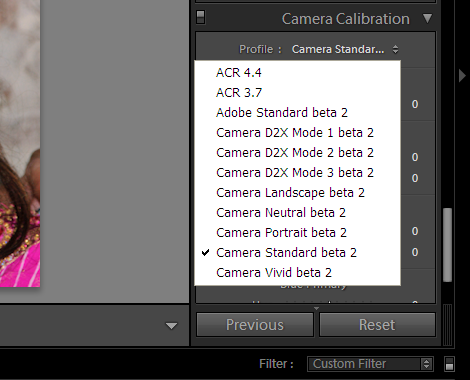Click the right panel vertical scrollbar thumb
The width and height of the screenshot is (470, 380).
pos(447,245)
